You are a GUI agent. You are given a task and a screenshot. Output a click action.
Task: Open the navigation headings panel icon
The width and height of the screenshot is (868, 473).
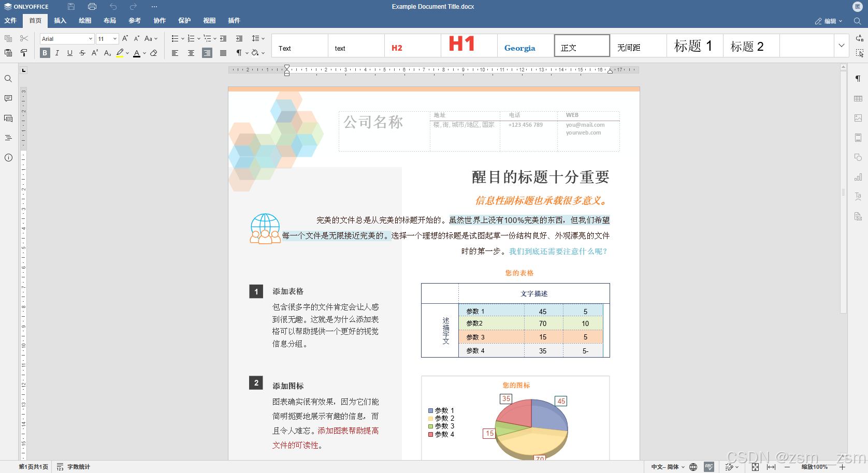point(8,138)
